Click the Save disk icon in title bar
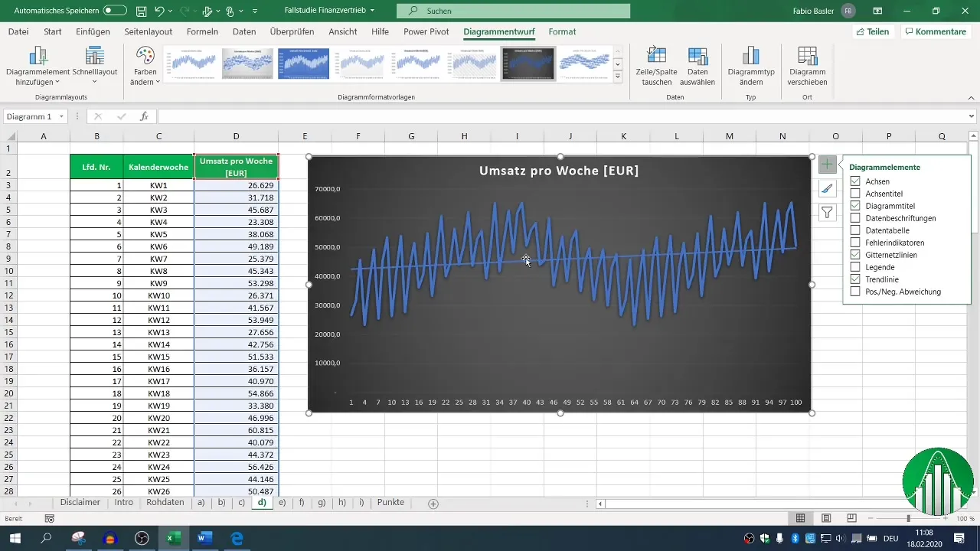Viewport: 980px width, 551px height. pyautogui.click(x=141, y=11)
